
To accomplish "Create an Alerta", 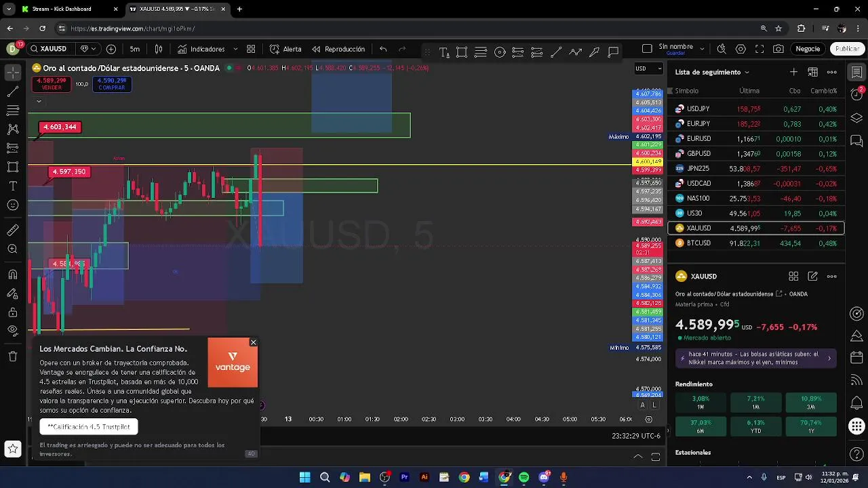I will [285, 49].
